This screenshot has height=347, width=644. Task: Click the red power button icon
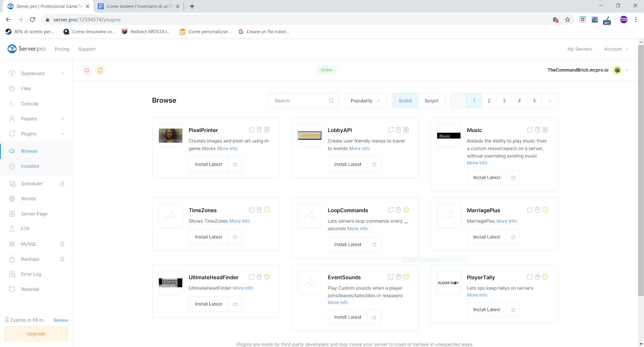pyautogui.click(x=87, y=70)
